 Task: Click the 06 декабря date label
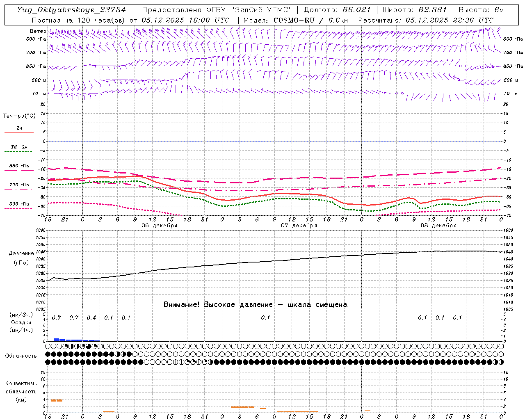click(x=160, y=226)
